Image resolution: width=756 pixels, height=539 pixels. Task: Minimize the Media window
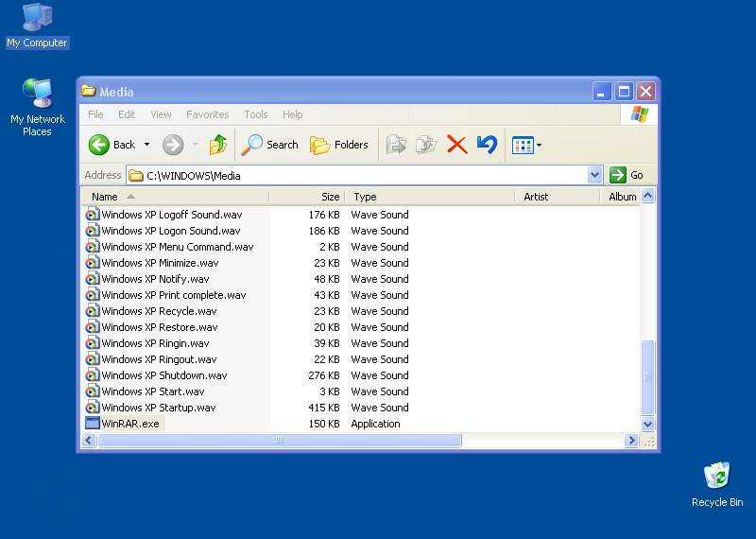tap(602, 91)
